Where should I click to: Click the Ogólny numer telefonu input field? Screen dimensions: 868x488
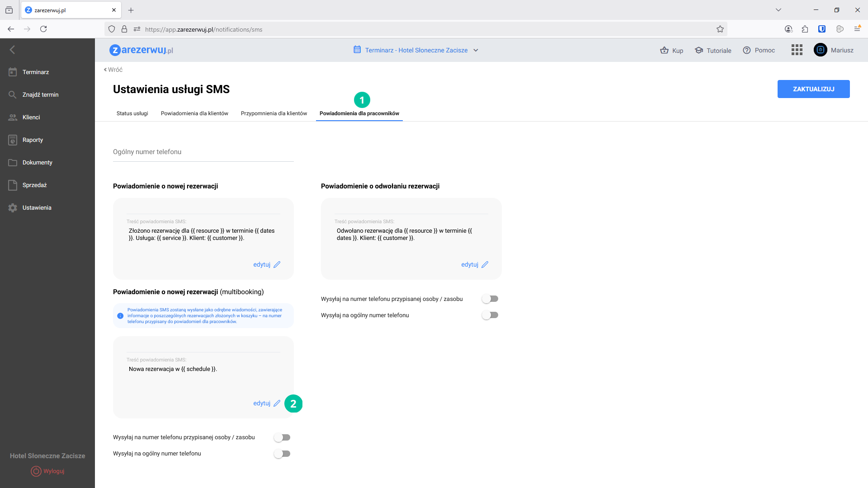[x=203, y=152]
